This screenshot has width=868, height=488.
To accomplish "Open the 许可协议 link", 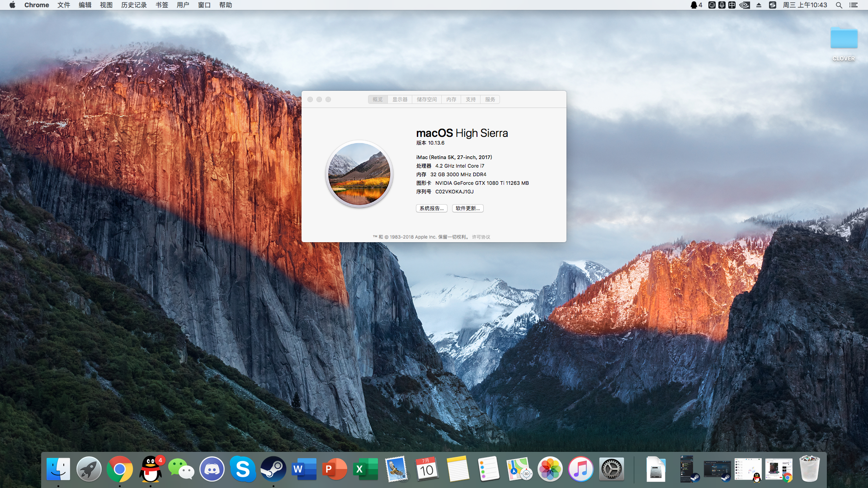I will (x=481, y=237).
